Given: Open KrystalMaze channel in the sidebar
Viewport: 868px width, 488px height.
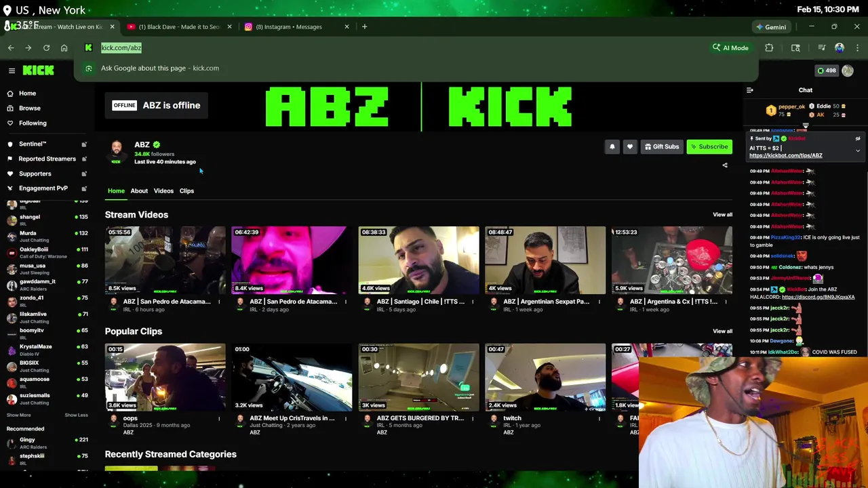Looking at the screenshot, I should click(47, 350).
